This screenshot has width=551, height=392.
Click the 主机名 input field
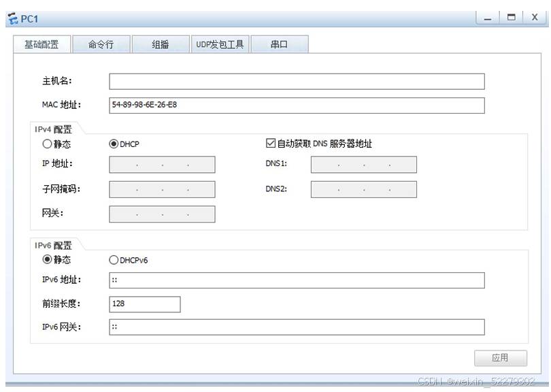click(297, 82)
